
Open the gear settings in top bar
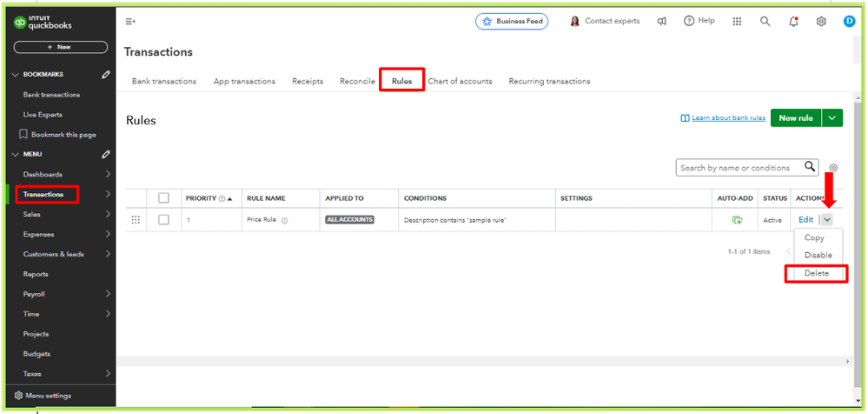pyautogui.click(x=821, y=22)
